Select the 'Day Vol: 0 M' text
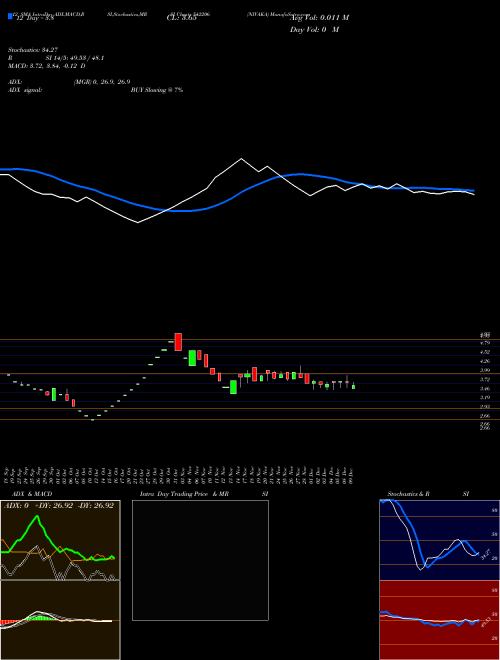Screen dimensions: 500x660 point(314,30)
